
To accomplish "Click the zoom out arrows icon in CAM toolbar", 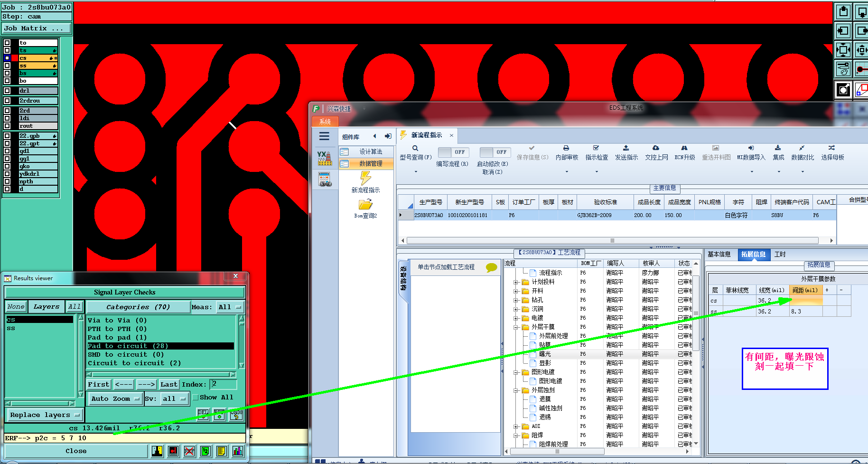I will [x=843, y=50].
